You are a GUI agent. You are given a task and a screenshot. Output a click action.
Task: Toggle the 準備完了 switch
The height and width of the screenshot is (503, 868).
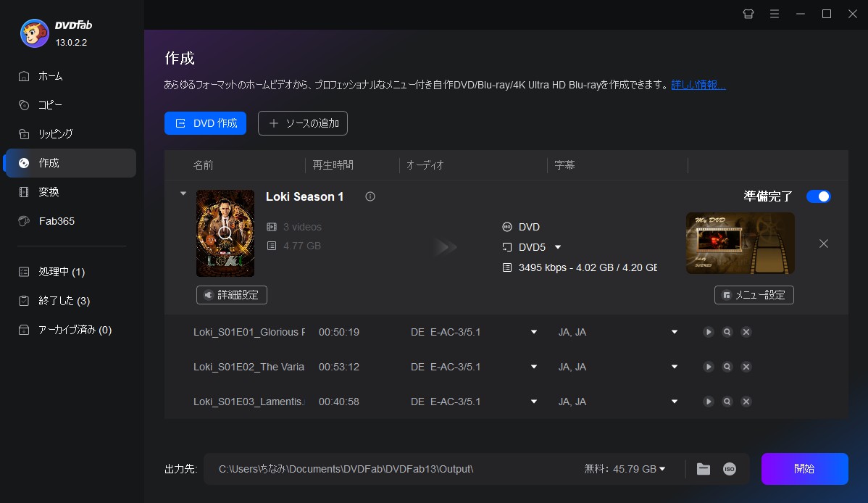pyautogui.click(x=819, y=196)
